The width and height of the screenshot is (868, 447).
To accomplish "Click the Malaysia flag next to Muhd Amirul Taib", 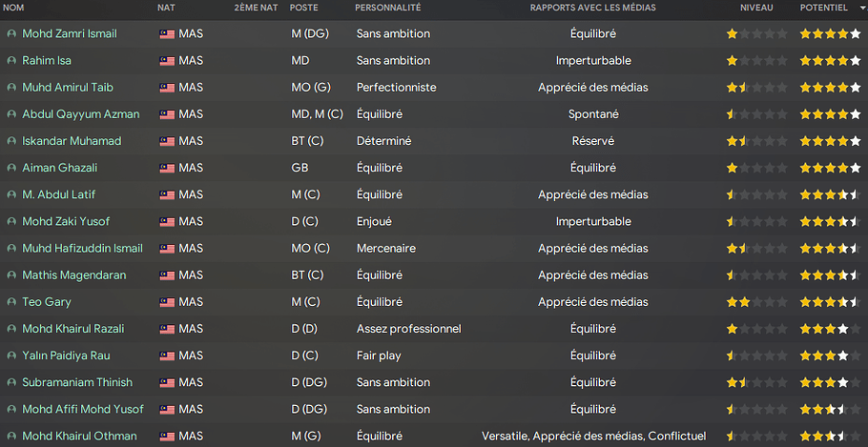I will click(x=167, y=88).
